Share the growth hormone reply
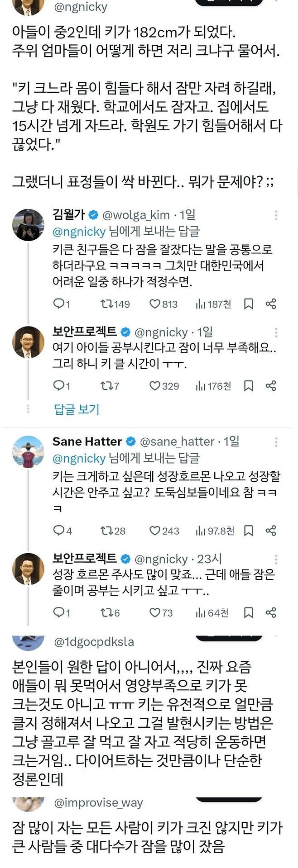 click(271, 613)
